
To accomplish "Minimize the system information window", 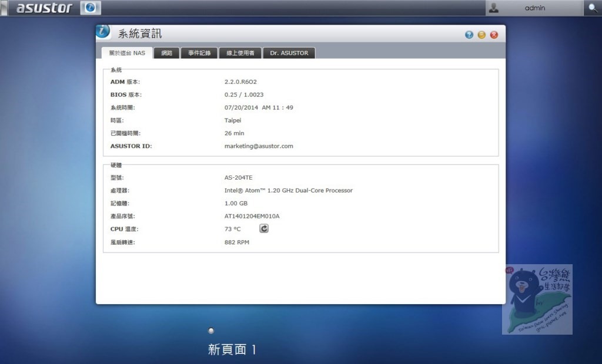I will 481,35.
